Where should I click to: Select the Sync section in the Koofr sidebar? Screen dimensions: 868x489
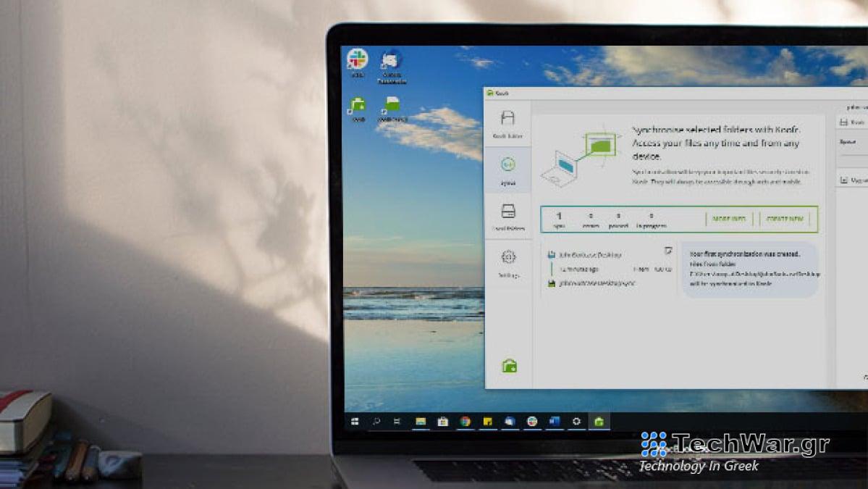click(508, 168)
